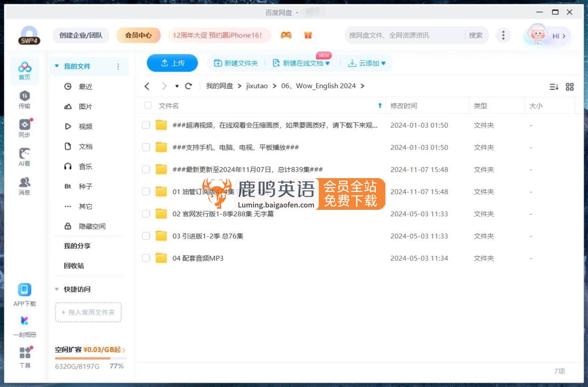Image resolution: width=588 pixels, height=387 pixels.
Task: Open 会员中心 button
Action: pos(138,35)
